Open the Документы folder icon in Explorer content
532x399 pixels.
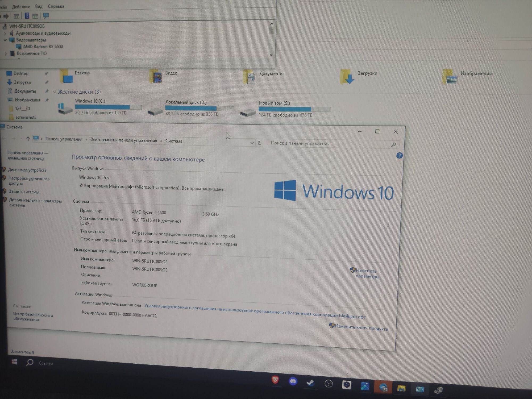[249, 77]
